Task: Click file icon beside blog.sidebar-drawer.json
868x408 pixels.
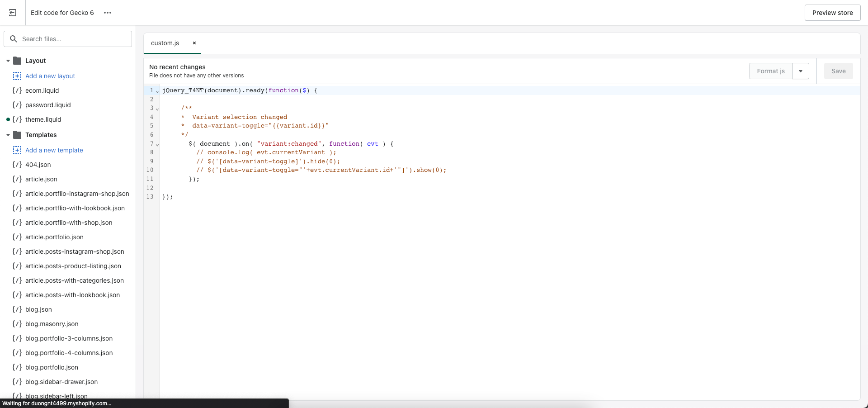Action: (17, 382)
